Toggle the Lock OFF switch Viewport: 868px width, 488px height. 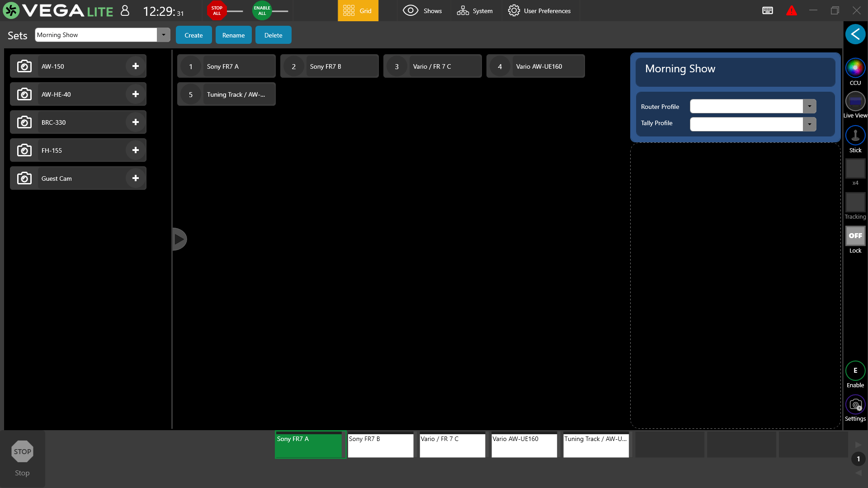[x=855, y=235]
